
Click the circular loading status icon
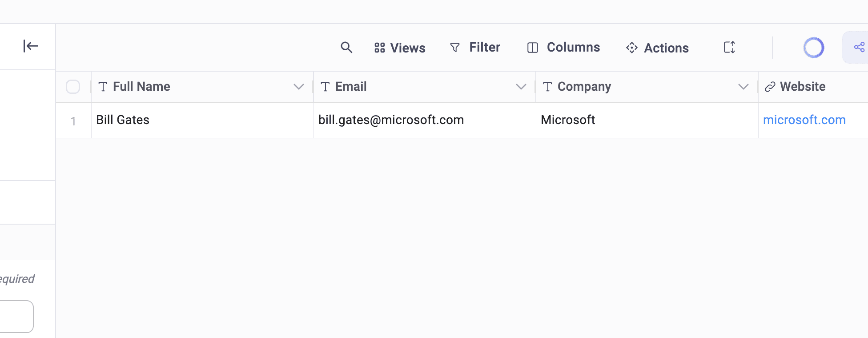[813, 48]
